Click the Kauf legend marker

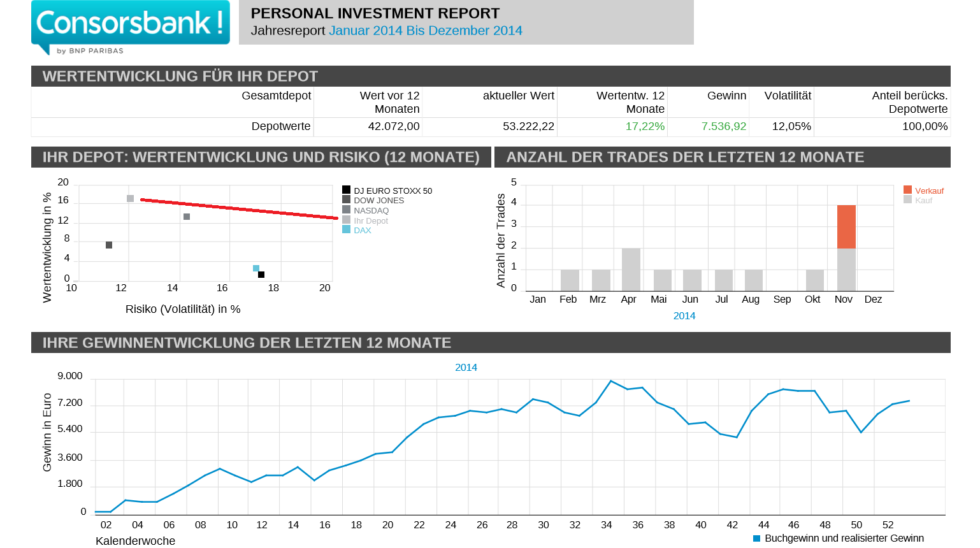tap(907, 199)
